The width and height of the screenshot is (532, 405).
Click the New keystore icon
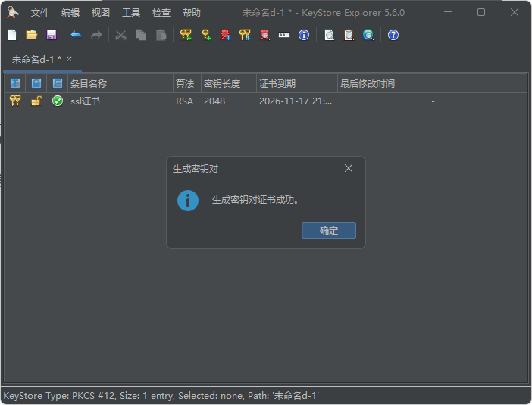pyautogui.click(x=12, y=35)
